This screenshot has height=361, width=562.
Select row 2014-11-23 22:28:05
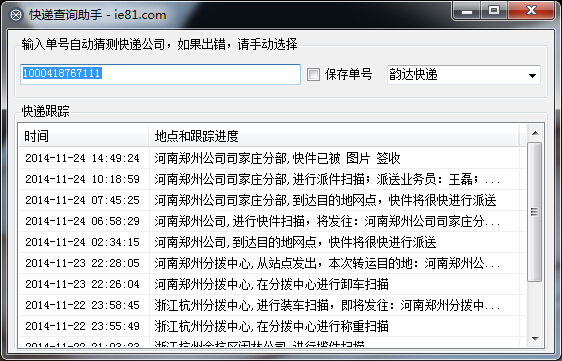pos(272,263)
